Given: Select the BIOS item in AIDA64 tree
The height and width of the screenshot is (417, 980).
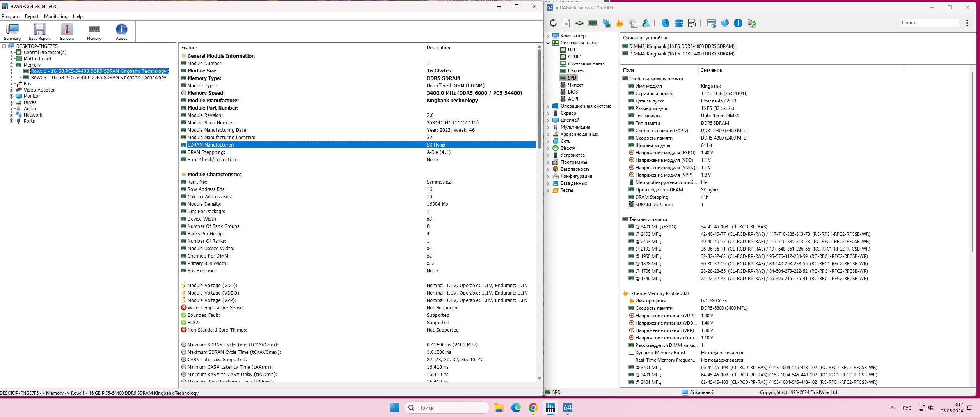Looking at the screenshot, I should (x=573, y=92).
